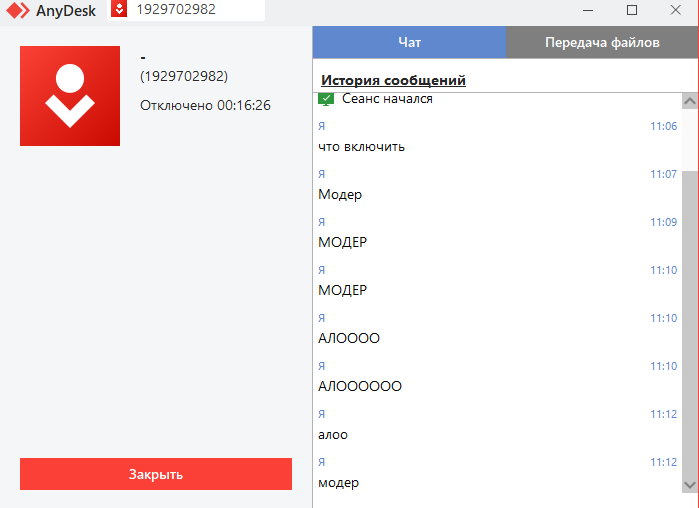Click the 11:09 timestamp
Viewport: 699px width, 508px height.
(x=663, y=222)
